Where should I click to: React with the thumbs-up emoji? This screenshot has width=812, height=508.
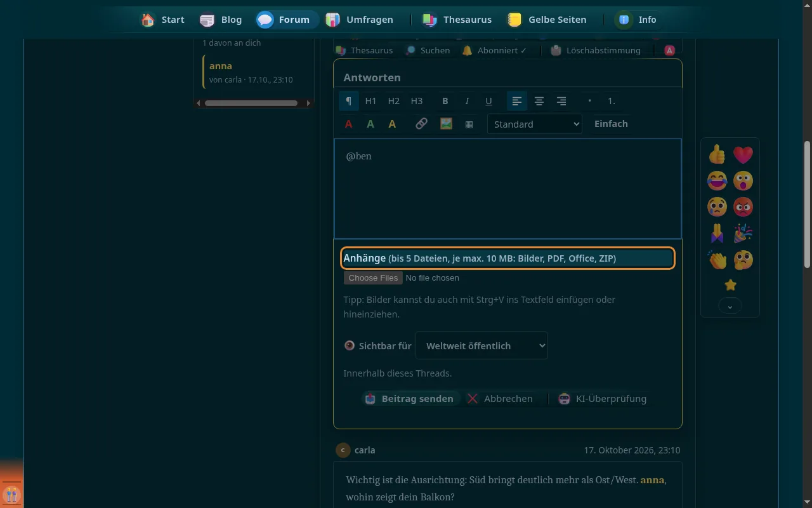coord(717,154)
